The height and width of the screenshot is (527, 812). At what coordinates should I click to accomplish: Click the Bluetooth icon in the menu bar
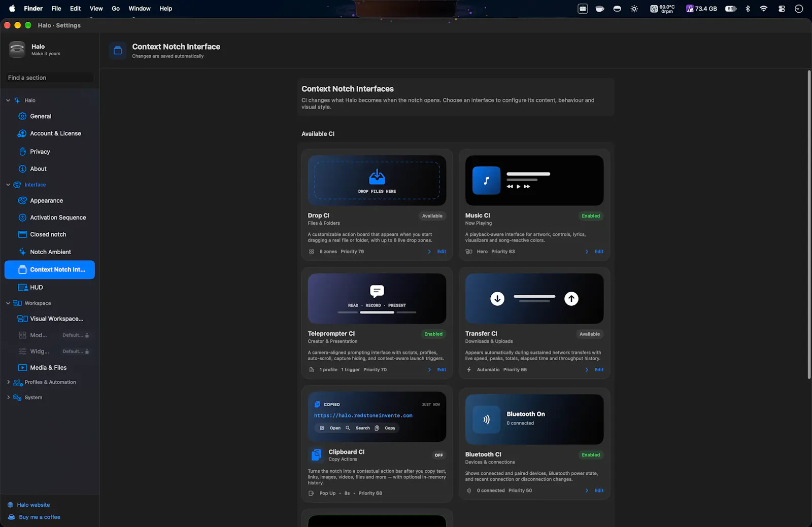[748, 9]
